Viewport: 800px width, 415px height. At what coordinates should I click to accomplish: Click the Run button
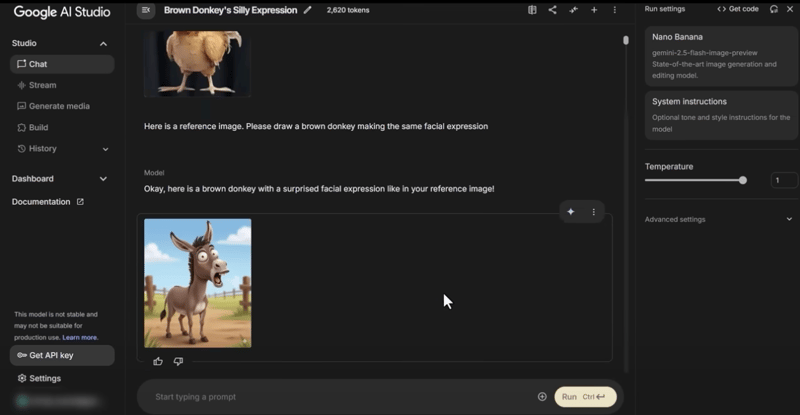point(585,397)
